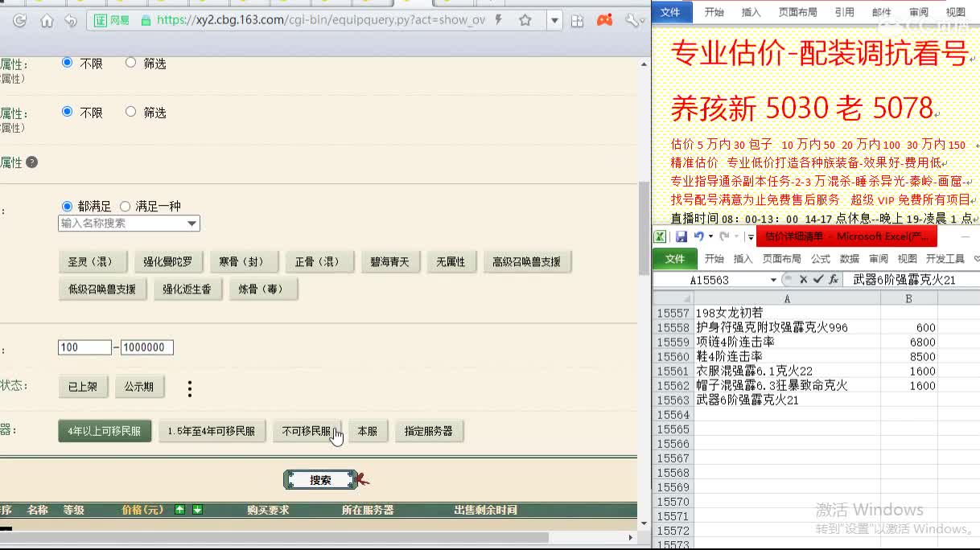Open the Excel 开发工具 ribbon tab
The height and width of the screenshot is (550, 980).
click(945, 258)
